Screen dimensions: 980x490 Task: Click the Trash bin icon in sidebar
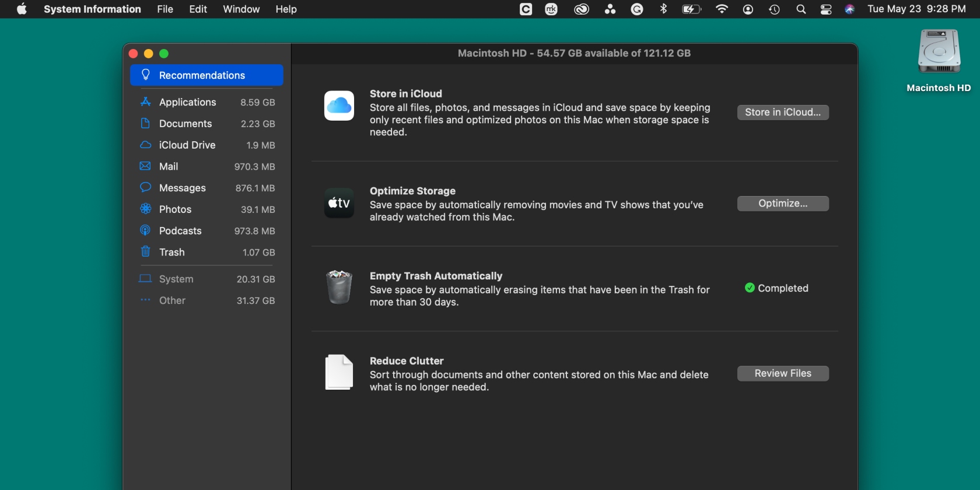(x=146, y=251)
